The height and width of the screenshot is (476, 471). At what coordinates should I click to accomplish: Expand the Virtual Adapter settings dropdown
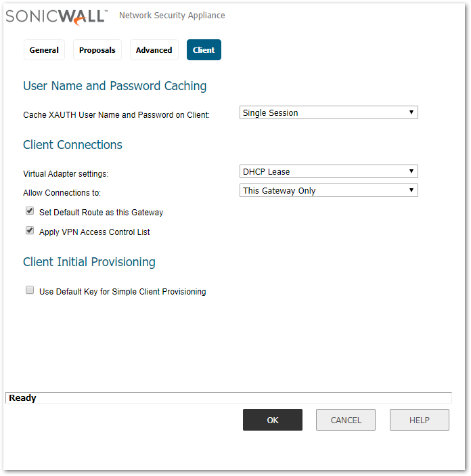tap(329, 172)
